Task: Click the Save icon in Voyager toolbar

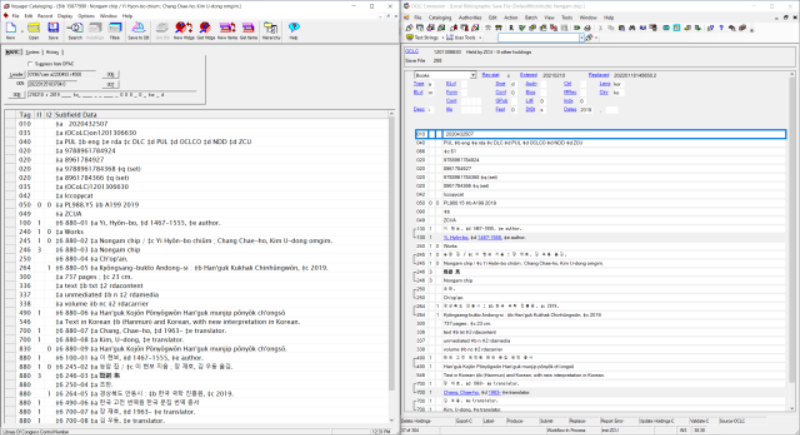Action: [53, 29]
